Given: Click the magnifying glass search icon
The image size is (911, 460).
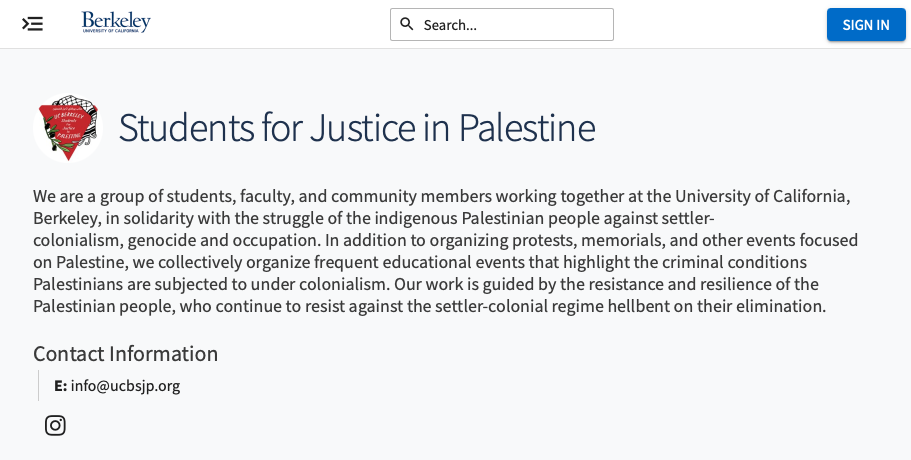Looking at the screenshot, I should 407,24.
